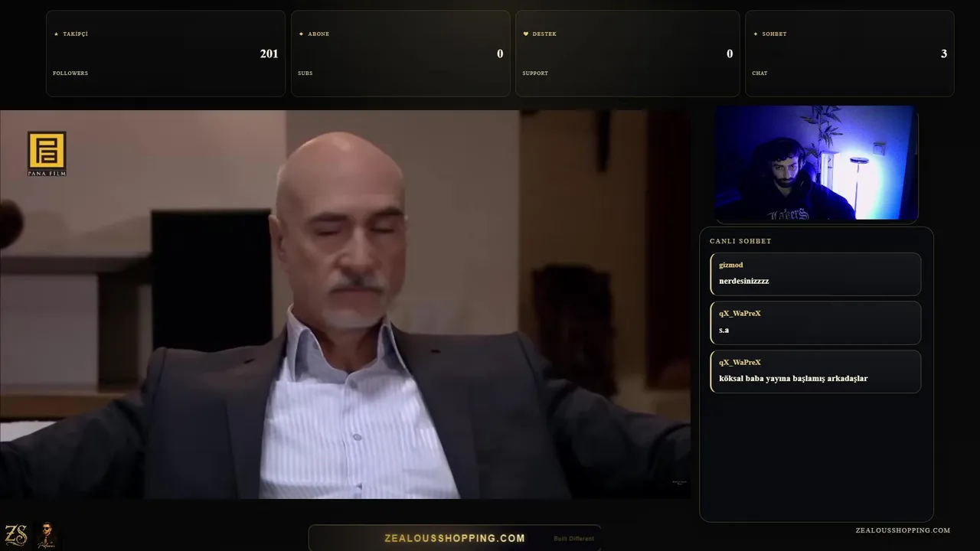Click the icon next to ABONE label
This screenshot has height=551, width=980.
(x=301, y=34)
